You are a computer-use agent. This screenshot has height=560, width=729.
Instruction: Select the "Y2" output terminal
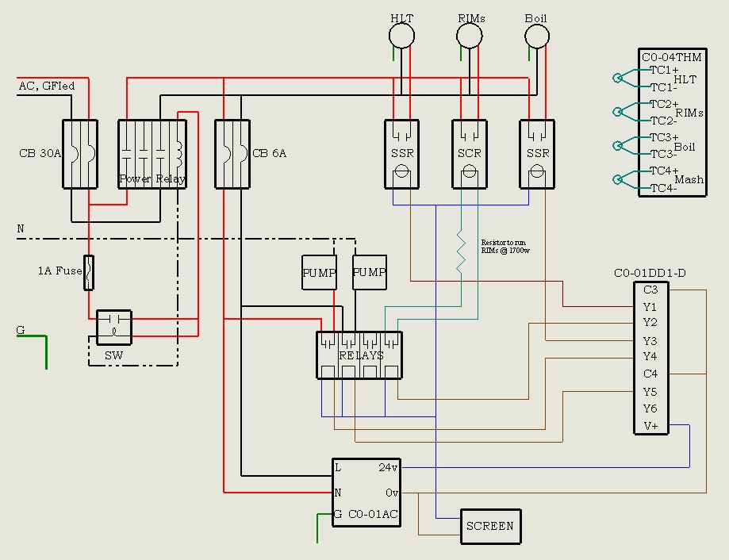pyautogui.click(x=650, y=323)
